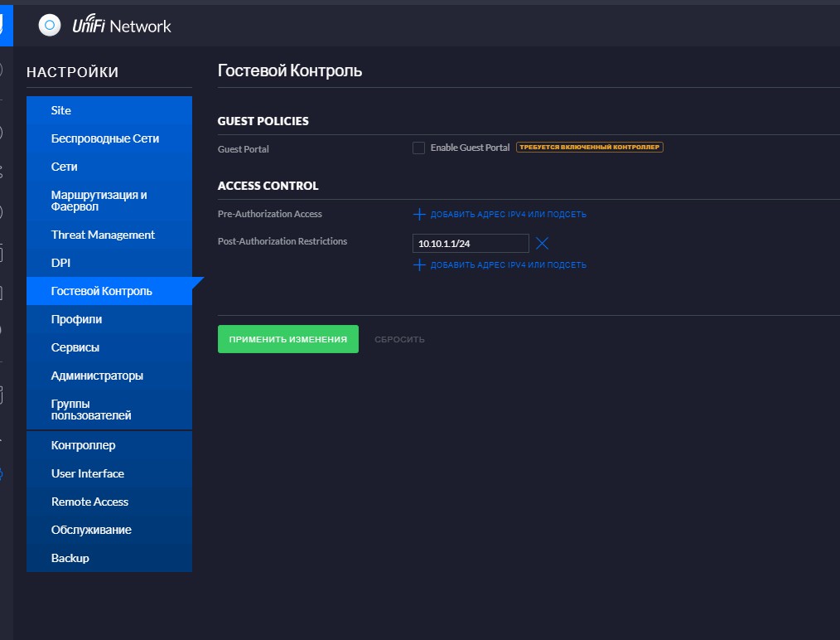The image size is (840, 640).
Task: Click the Сбросить reset button
Action: pos(399,340)
